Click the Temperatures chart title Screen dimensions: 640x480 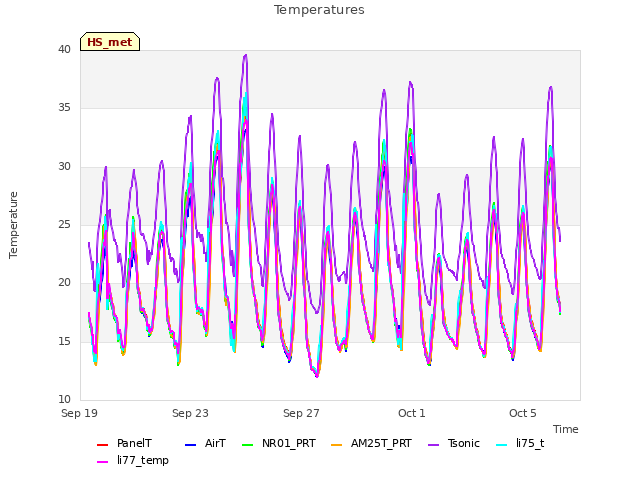[x=319, y=10]
